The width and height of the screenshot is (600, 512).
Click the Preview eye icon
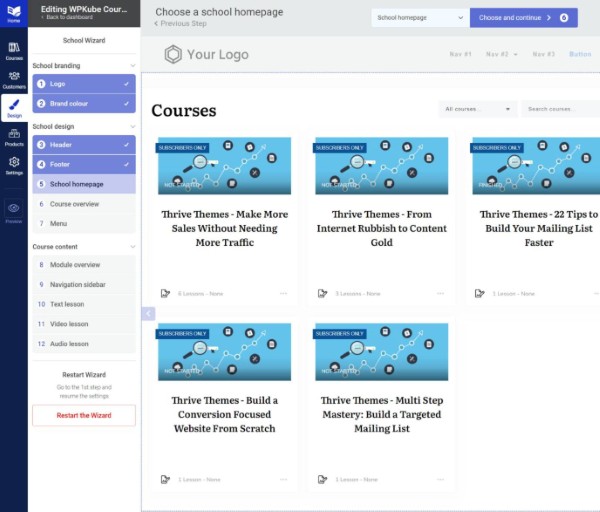14,210
